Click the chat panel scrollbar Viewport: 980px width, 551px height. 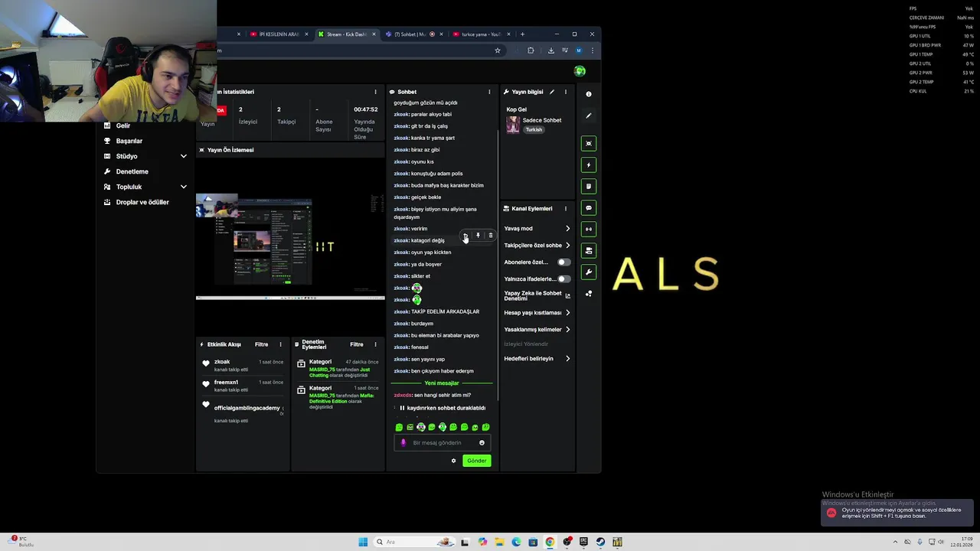[498, 266]
